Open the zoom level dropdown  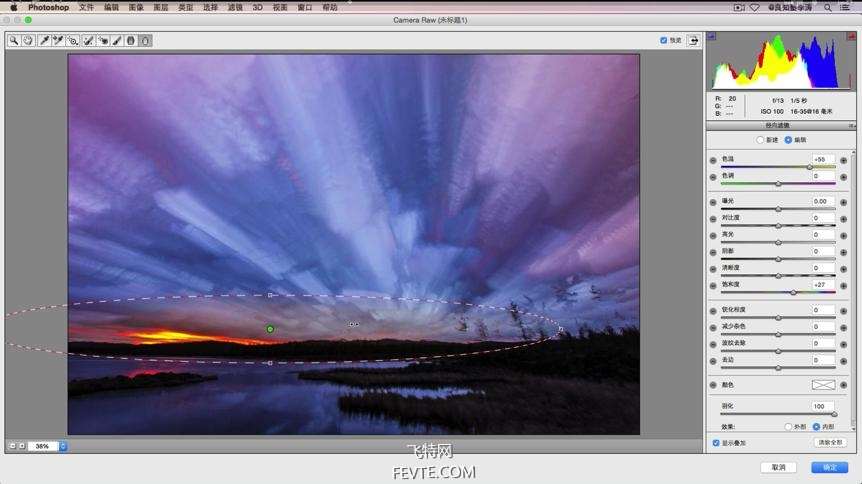click(x=63, y=446)
